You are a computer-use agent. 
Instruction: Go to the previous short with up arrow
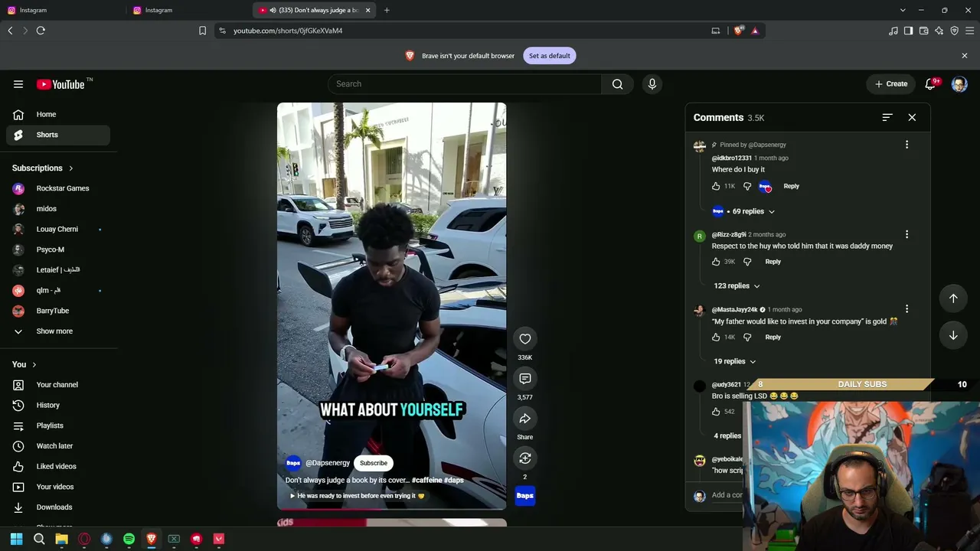(x=953, y=298)
